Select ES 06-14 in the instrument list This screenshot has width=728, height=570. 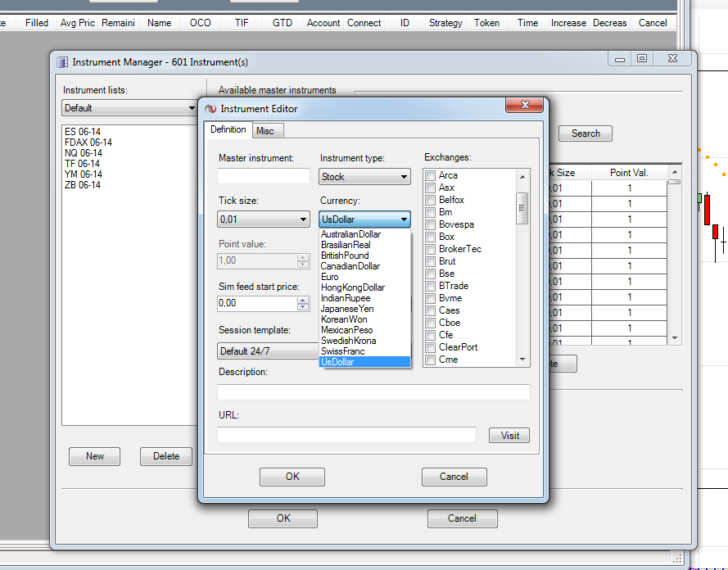(83, 132)
